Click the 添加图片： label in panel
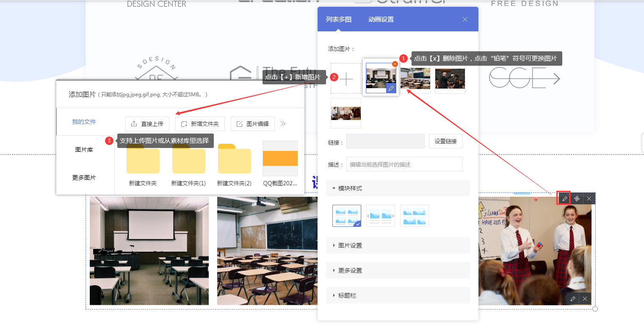 point(341,49)
